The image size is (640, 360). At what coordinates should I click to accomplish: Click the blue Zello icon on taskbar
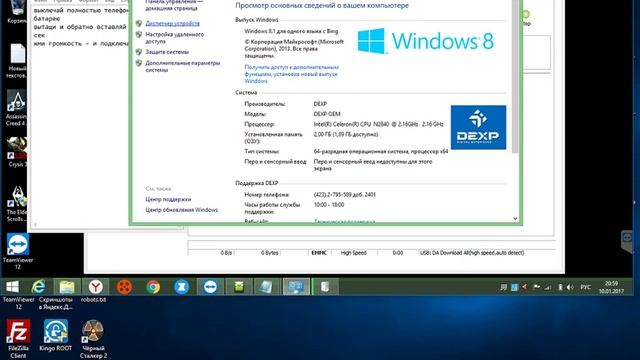tap(182, 287)
